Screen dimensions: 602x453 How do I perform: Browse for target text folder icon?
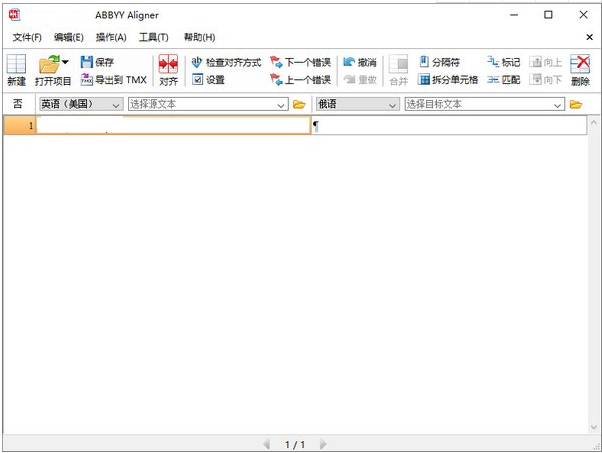pyautogui.click(x=576, y=104)
